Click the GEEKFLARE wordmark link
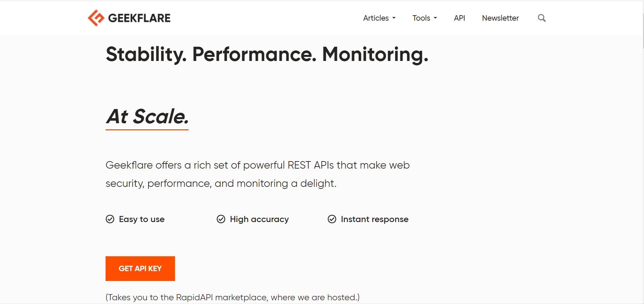 140,18
